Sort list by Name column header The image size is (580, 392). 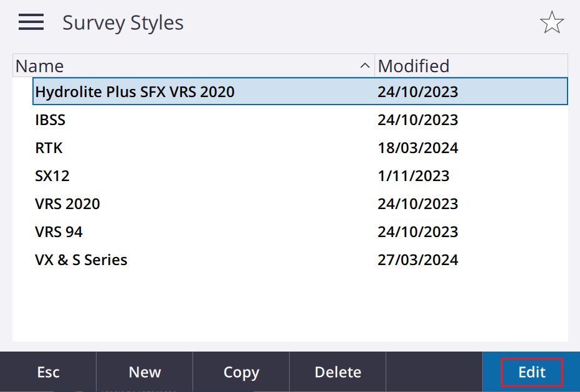coord(194,66)
